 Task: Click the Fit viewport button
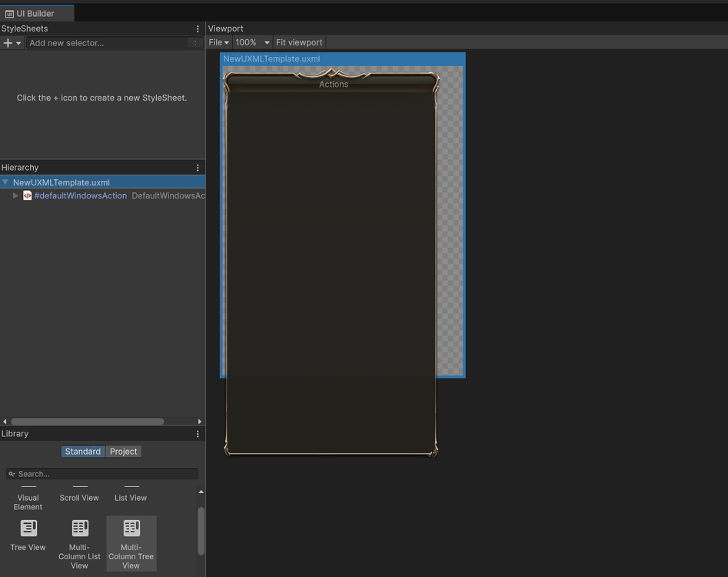point(299,42)
